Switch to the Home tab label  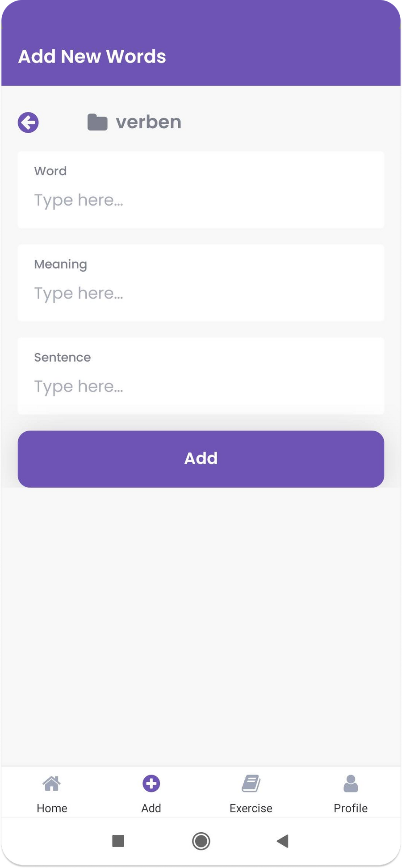click(x=52, y=808)
